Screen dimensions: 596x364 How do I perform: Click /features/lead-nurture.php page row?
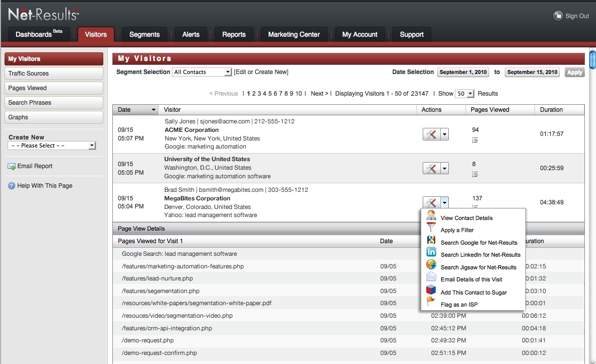click(349, 278)
